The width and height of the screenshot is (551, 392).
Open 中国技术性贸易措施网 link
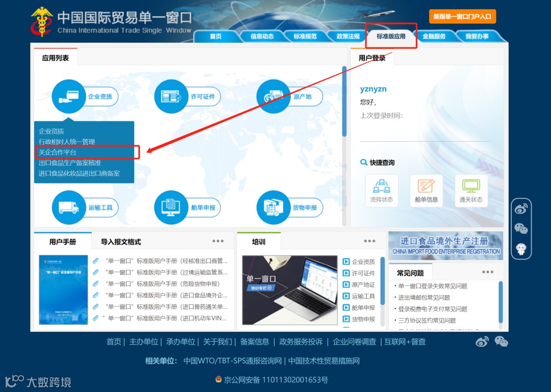point(324,361)
